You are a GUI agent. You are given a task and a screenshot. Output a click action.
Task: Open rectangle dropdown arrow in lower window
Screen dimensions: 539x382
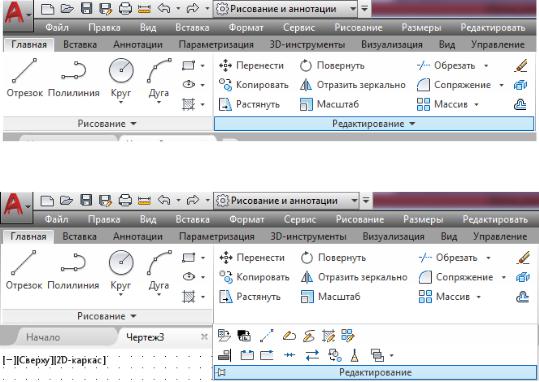203,258
